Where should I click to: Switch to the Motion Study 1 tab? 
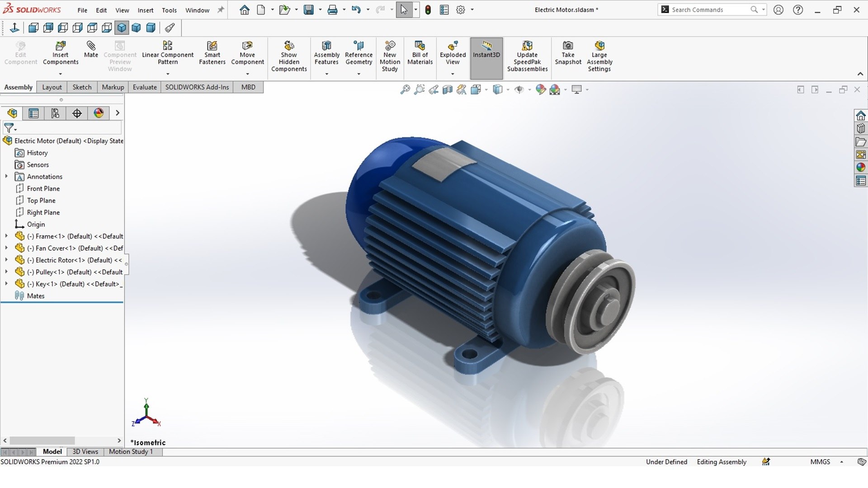pos(131,451)
